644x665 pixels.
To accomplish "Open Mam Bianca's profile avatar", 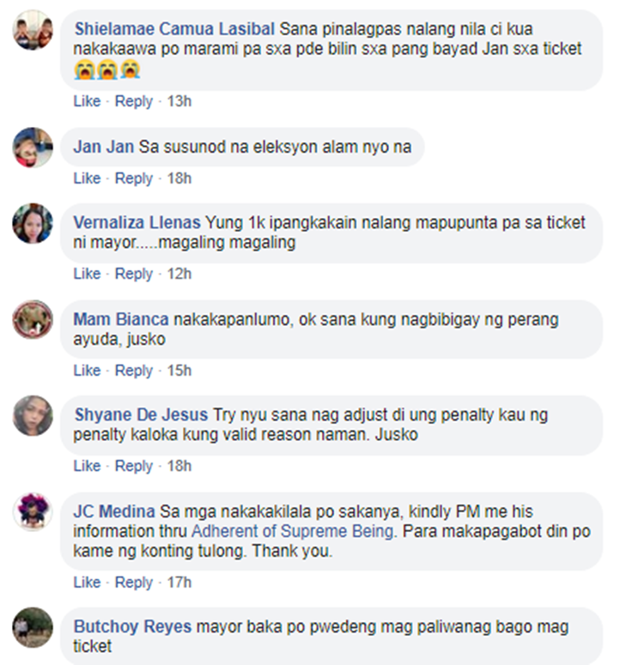I will click(33, 320).
